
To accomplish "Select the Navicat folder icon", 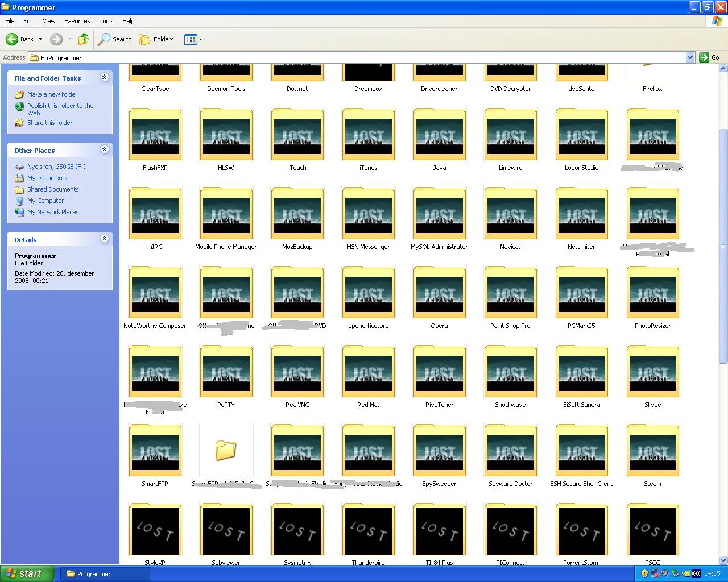I will click(x=510, y=213).
